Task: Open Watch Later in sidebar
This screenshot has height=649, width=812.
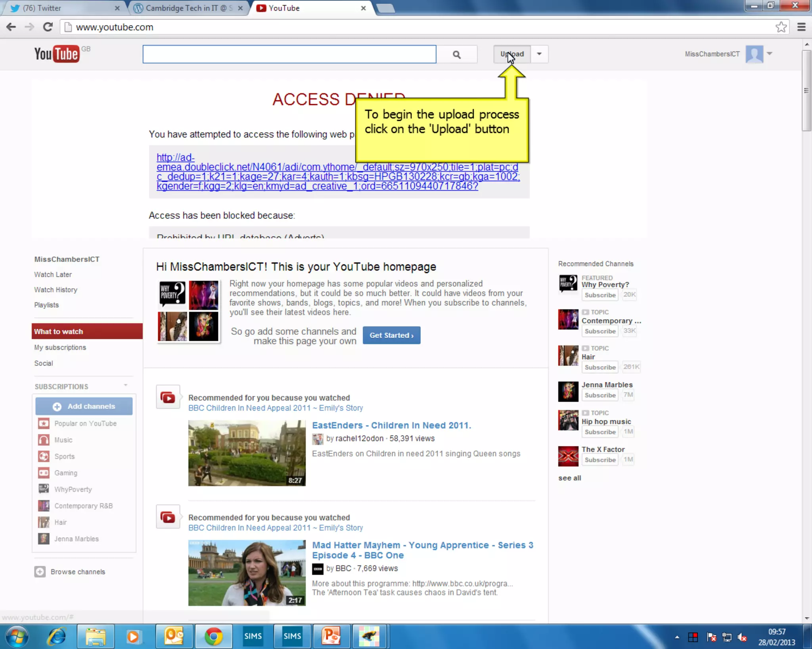Action: pyautogui.click(x=53, y=275)
